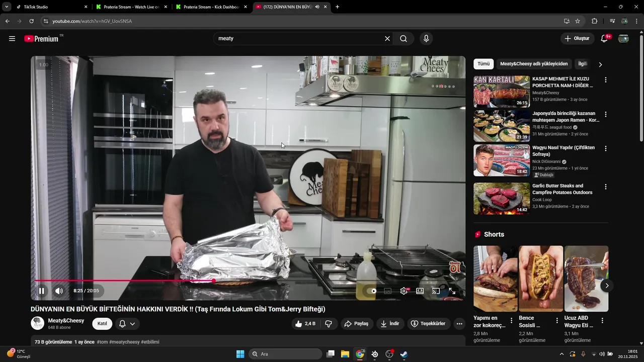Screen dimensions: 644x362
Task: Switch to the Prateria Stream Watch Live tab
Action: click(131, 7)
